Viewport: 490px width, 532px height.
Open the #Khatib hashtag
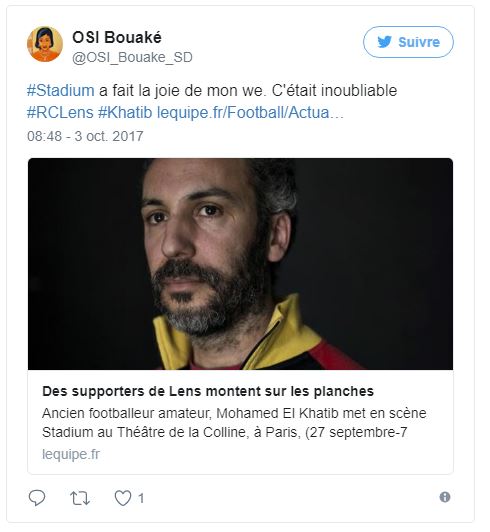[125, 112]
